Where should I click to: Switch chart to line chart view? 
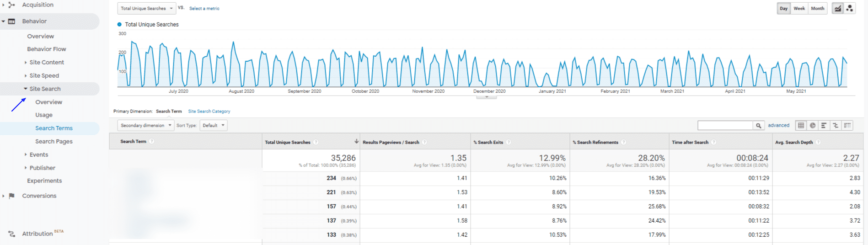tap(837, 9)
